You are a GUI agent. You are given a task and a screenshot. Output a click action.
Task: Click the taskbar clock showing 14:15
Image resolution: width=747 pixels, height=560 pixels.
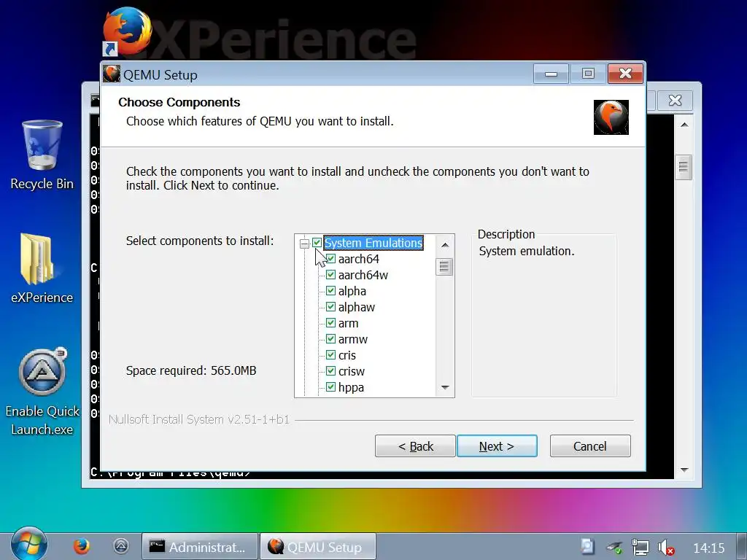(x=708, y=548)
